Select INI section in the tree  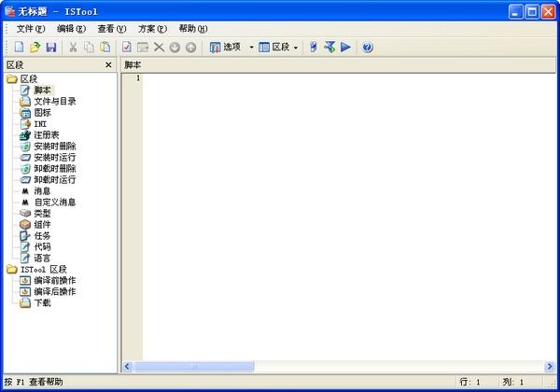[x=40, y=124]
